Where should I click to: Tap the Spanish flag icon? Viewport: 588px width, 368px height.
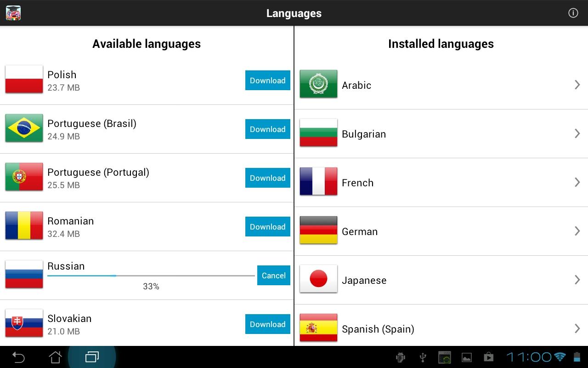click(x=318, y=328)
